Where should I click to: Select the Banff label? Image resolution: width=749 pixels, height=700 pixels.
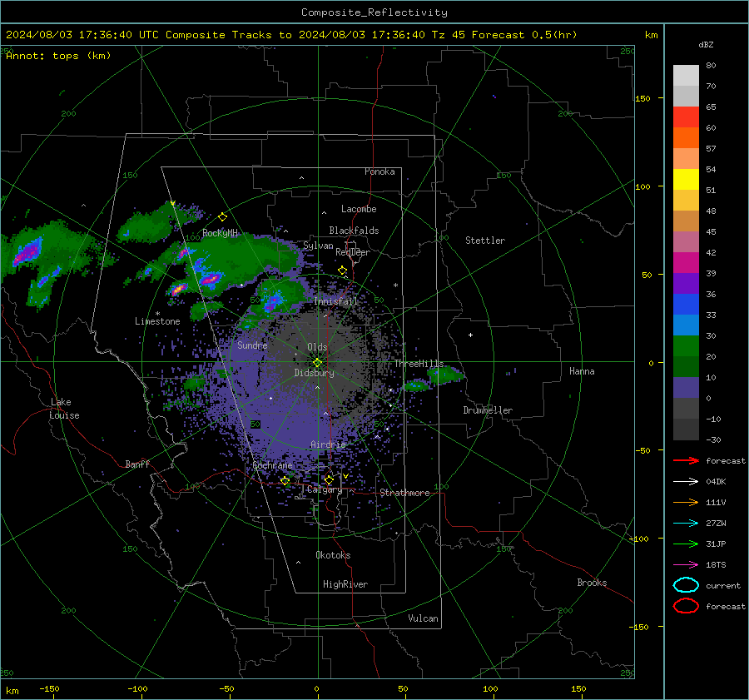tap(137, 464)
